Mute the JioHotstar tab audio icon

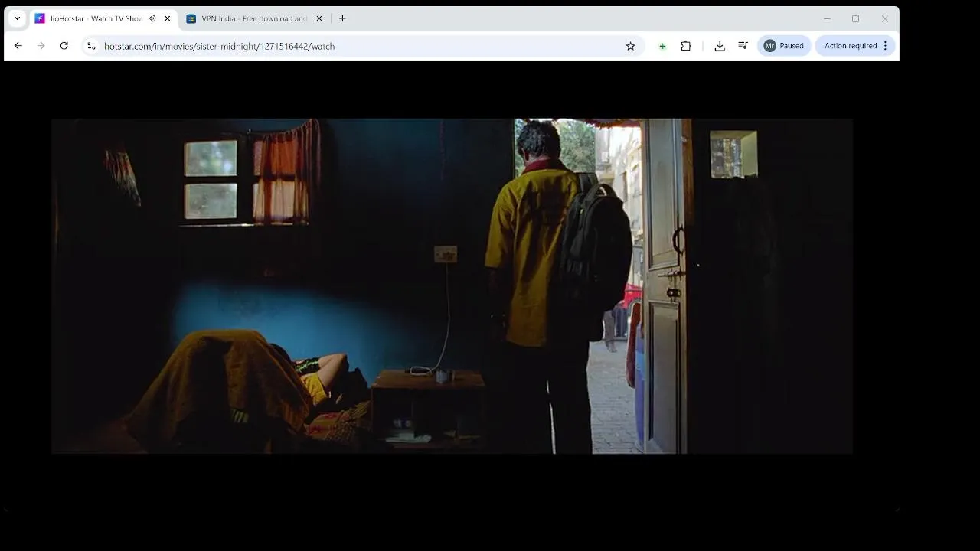pyautogui.click(x=152, y=18)
